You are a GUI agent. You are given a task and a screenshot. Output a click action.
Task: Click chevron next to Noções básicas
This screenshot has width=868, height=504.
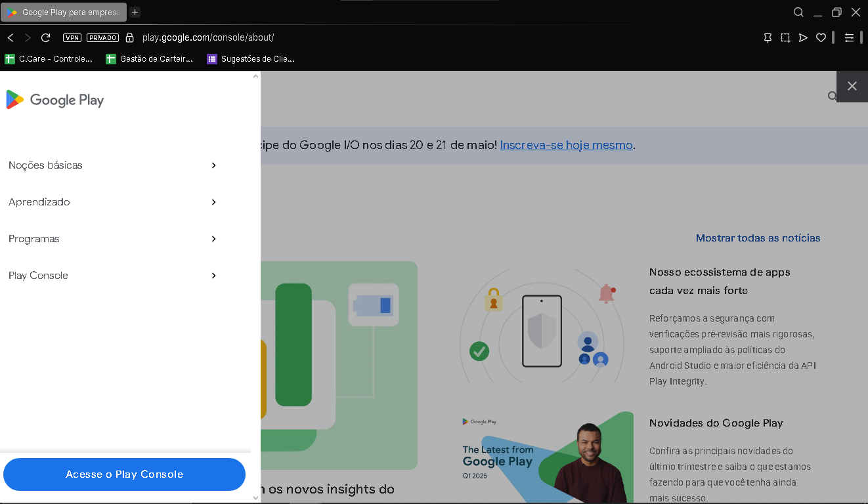pos(213,165)
